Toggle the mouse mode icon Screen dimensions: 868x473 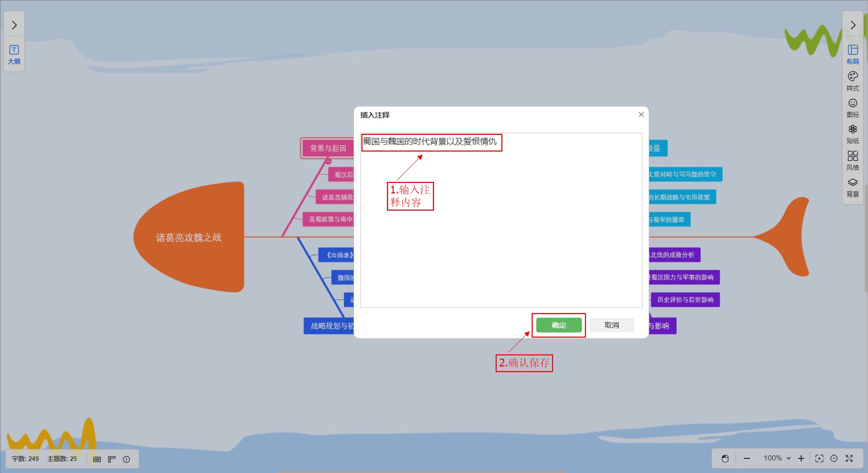point(725,458)
